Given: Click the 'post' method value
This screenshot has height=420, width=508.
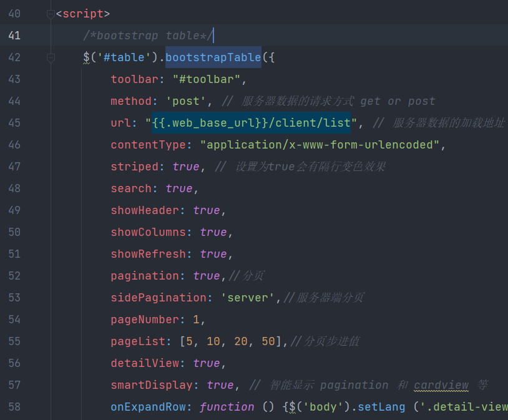Looking at the screenshot, I should 185,101.
